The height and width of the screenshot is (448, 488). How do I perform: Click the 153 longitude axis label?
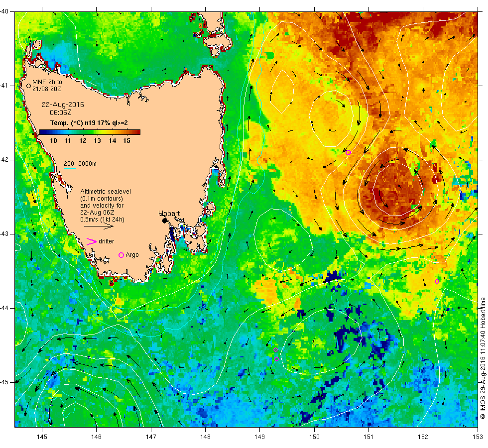point(478,437)
